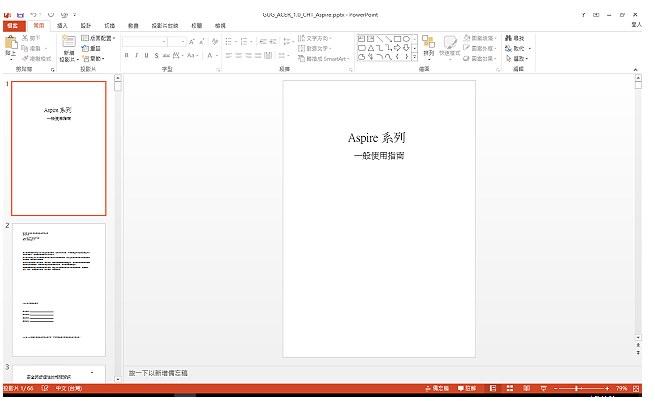Switch to Normal view from the status bar
The image size is (655, 401).
493,388
